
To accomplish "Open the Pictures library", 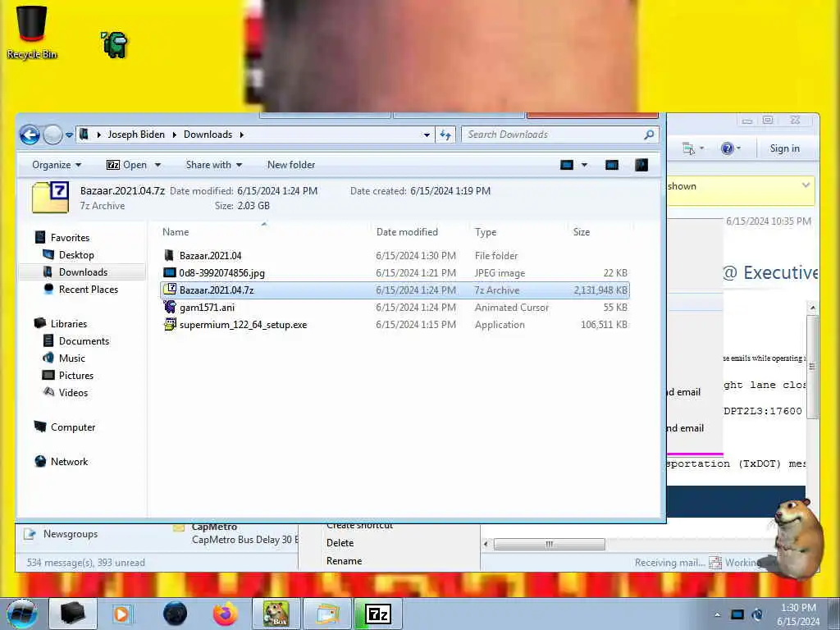I will pyautogui.click(x=76, y=376).
